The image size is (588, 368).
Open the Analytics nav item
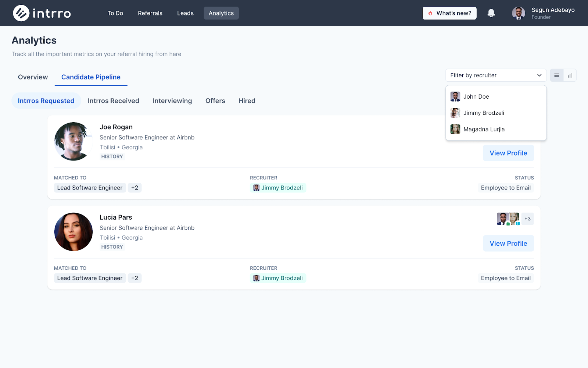coord(221,13)
